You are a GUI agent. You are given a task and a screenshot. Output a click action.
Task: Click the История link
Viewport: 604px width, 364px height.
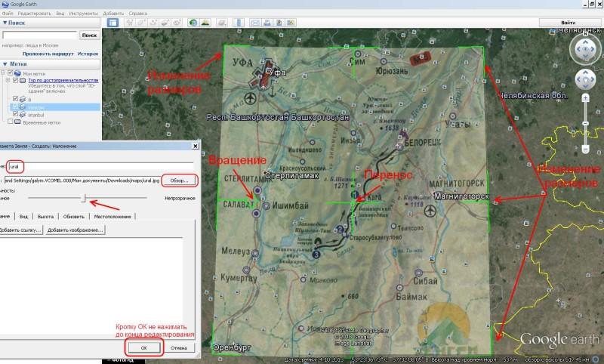pyautogui.click(x=88, y=54)
